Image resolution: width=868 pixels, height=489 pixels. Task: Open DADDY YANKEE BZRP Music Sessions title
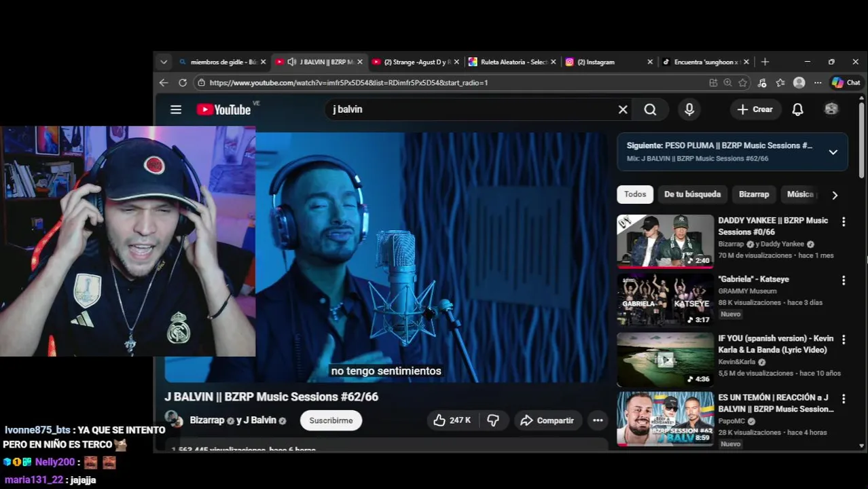point(773,226)
